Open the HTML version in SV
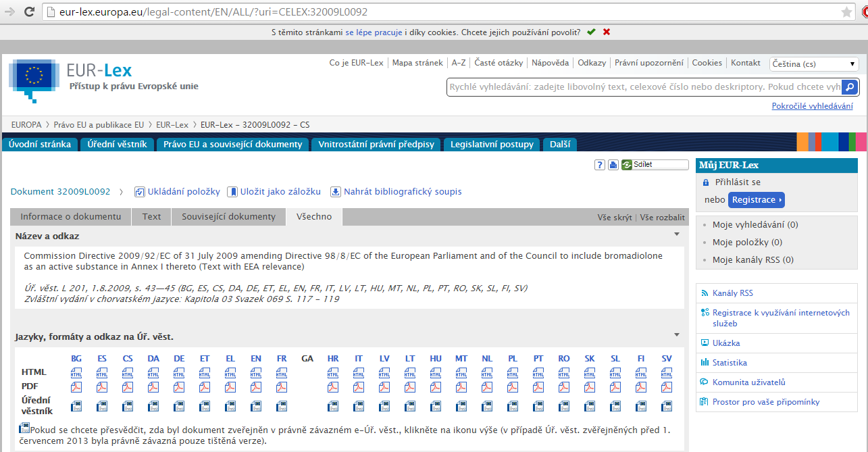The height and width of the screenshot is (452, 868). pyautogui.click(x=667, y=372)
